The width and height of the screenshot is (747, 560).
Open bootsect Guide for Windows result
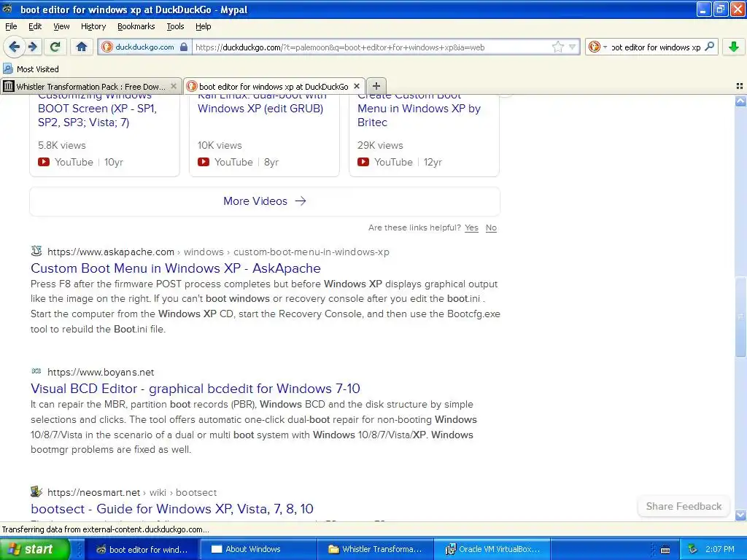pyautogui.click(x=172, y=508)
